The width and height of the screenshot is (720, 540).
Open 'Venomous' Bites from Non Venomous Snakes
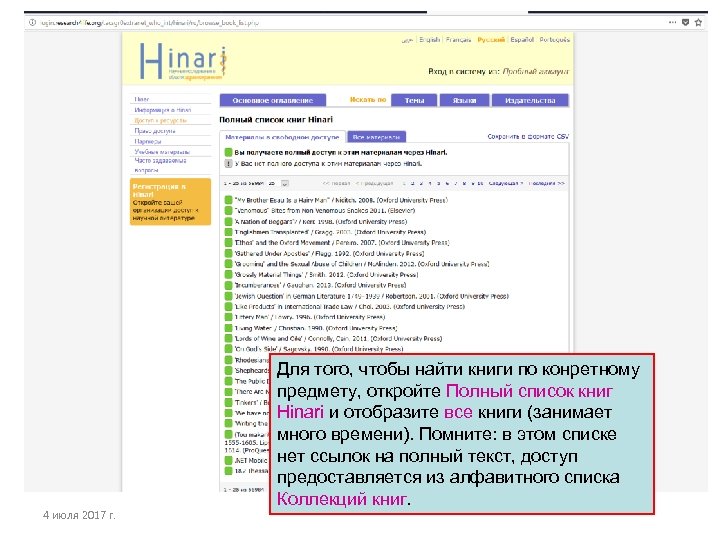tap(324, 211)
